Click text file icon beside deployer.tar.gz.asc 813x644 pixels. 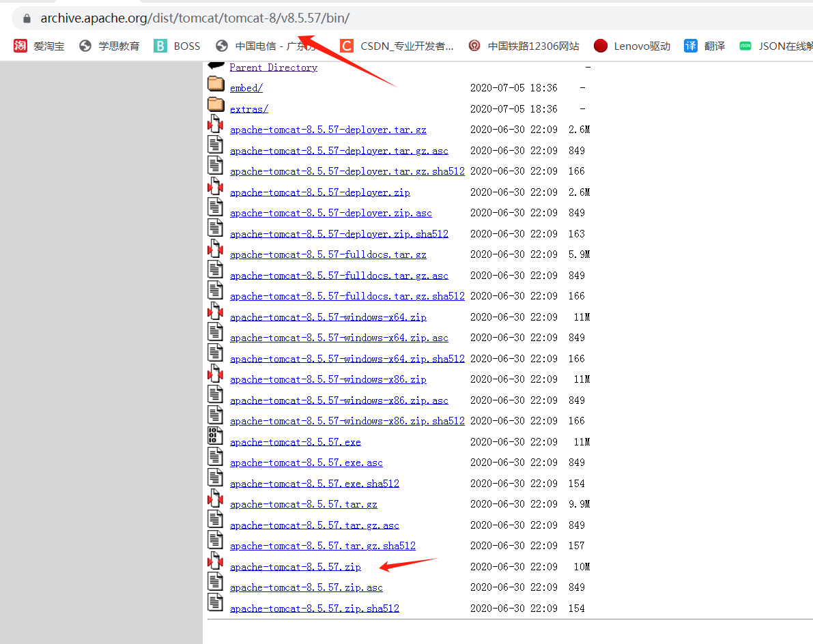215,145
